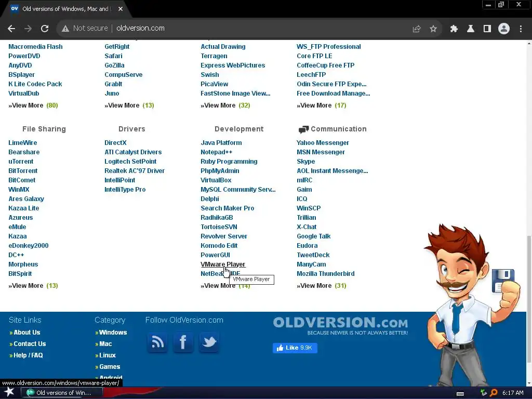The width and height of the screenshot is (532, 399).
Task: Click the taskbar clock showing 6:17 AM
Action: tap(513, 393)
